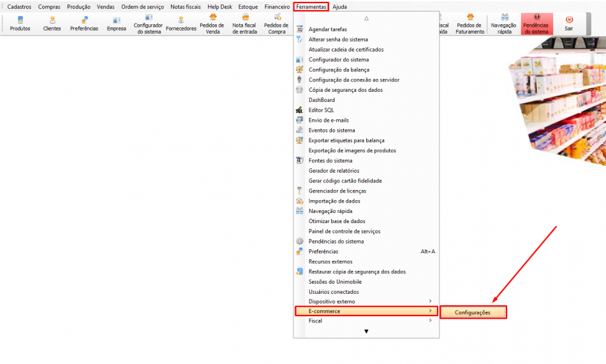This screenshot has width=606, height=364.
Task: Open the Estoque menu
Action: pos(248,6)
